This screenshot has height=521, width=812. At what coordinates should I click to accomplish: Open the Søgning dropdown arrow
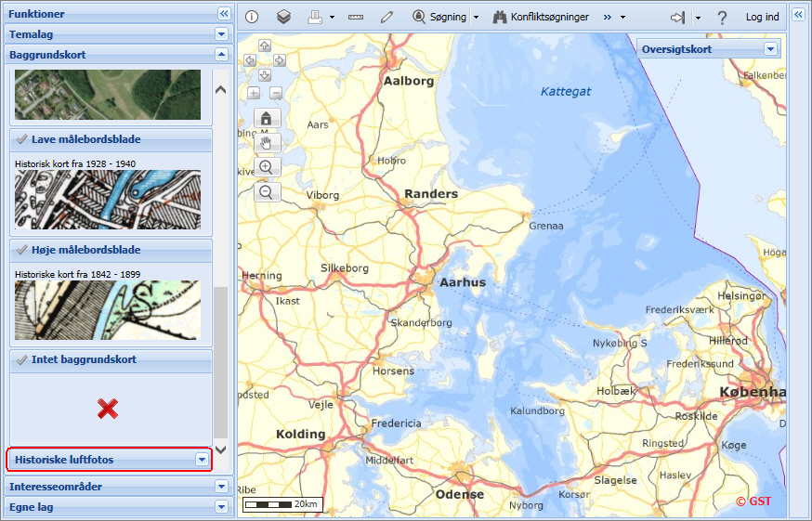476,17
